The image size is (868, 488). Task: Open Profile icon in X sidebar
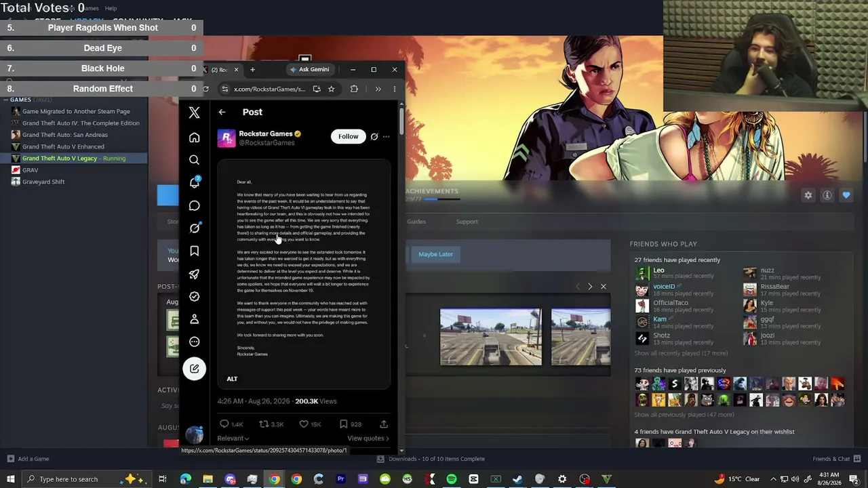point(194,319)
